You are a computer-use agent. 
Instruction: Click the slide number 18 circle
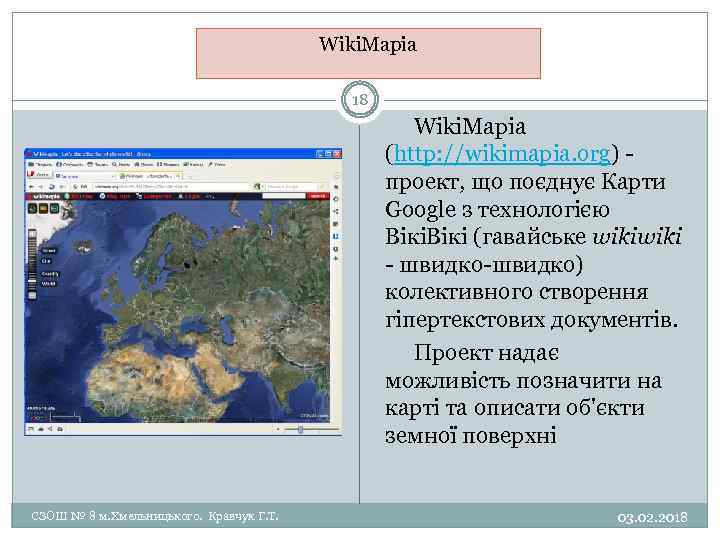click(x=360, y=100)
